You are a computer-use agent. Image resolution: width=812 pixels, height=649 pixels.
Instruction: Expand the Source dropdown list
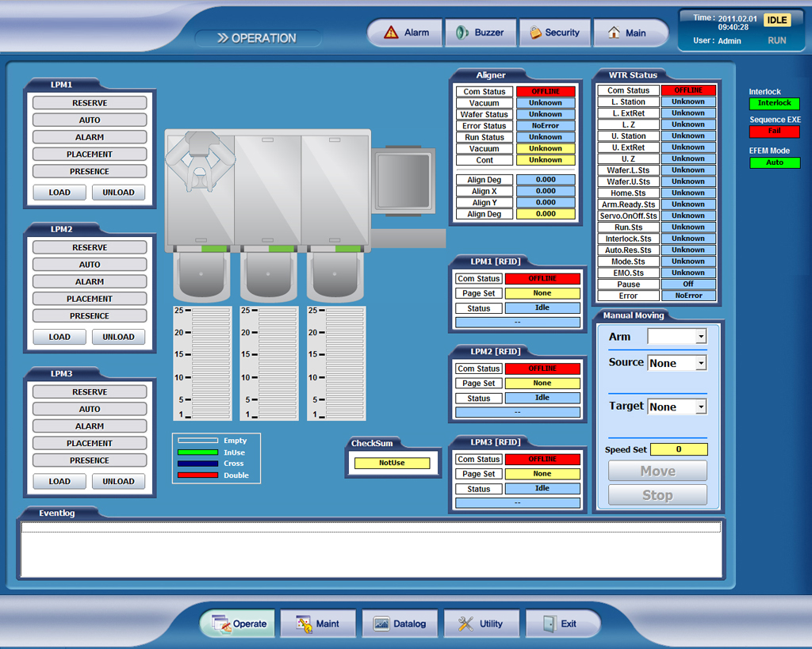(x=700, y=363)
